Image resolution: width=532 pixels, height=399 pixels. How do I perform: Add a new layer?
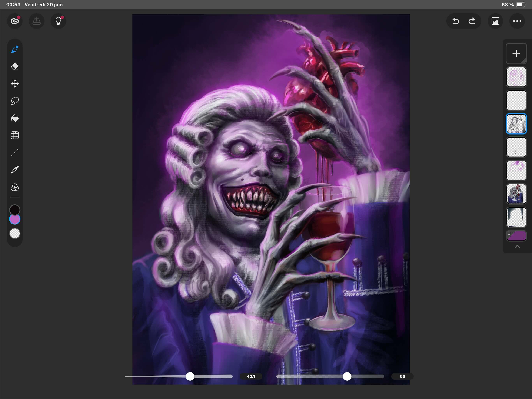516,53
